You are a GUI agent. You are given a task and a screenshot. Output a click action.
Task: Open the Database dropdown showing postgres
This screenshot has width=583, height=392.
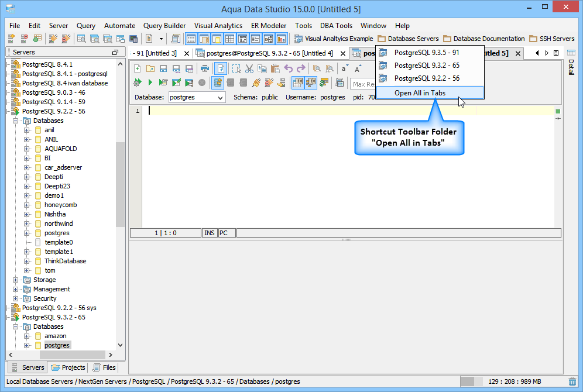click(197, 97)
